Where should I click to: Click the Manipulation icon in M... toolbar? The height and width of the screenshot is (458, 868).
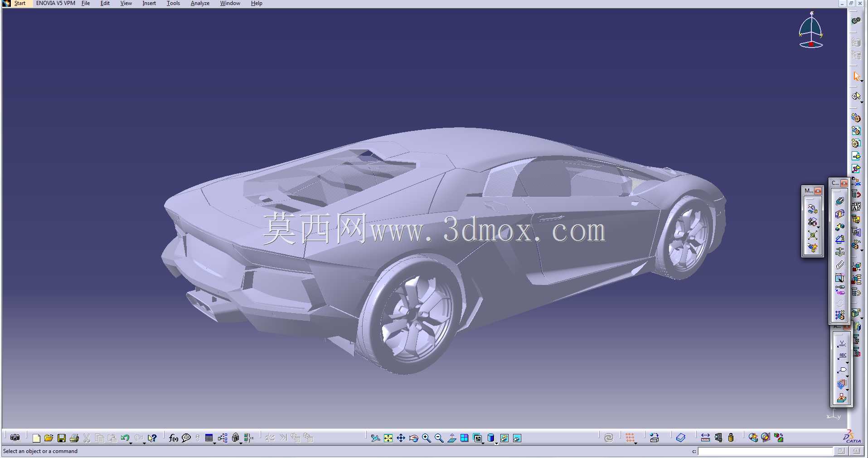(812, 209)
